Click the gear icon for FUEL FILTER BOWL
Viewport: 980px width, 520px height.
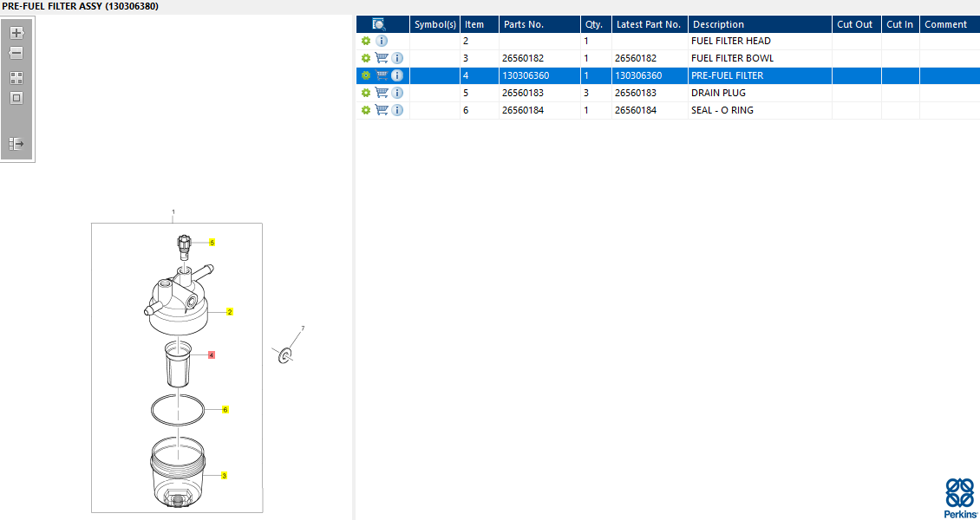click(366, 58)
